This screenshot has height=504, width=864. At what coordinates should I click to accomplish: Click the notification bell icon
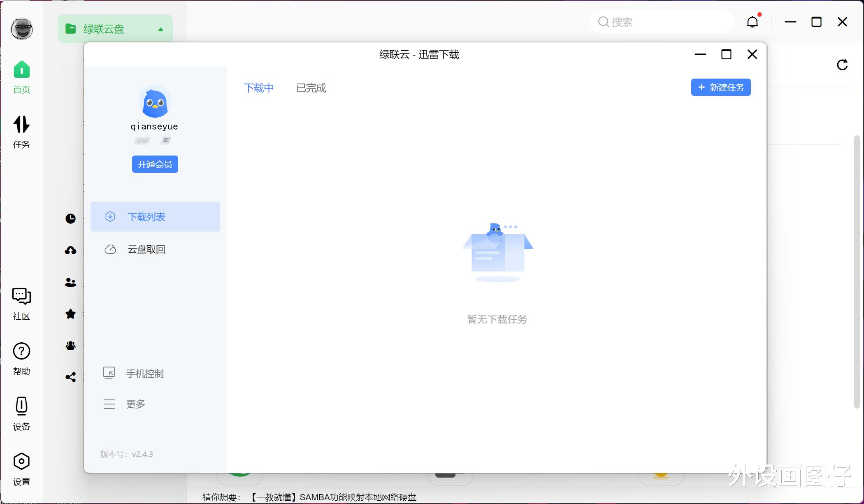tap(752, 22)
